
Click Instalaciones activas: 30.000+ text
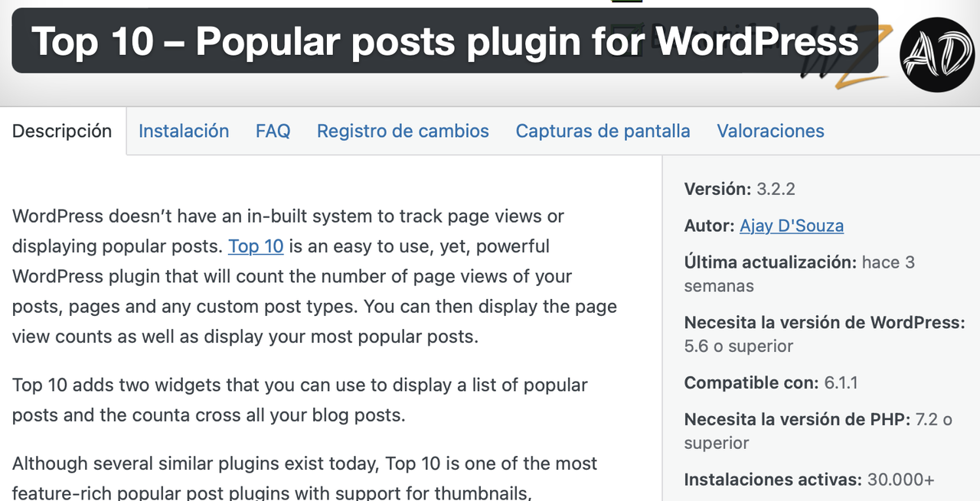coord(809,480)
